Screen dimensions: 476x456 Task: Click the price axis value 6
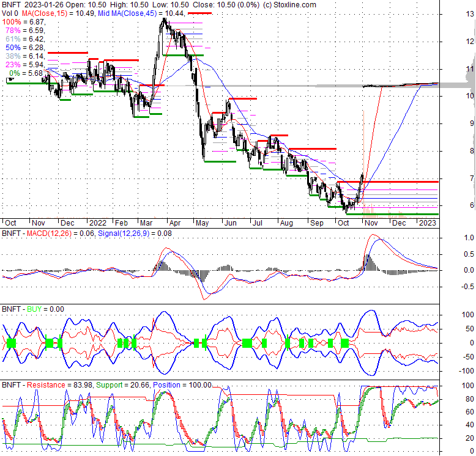pos(472,205)
